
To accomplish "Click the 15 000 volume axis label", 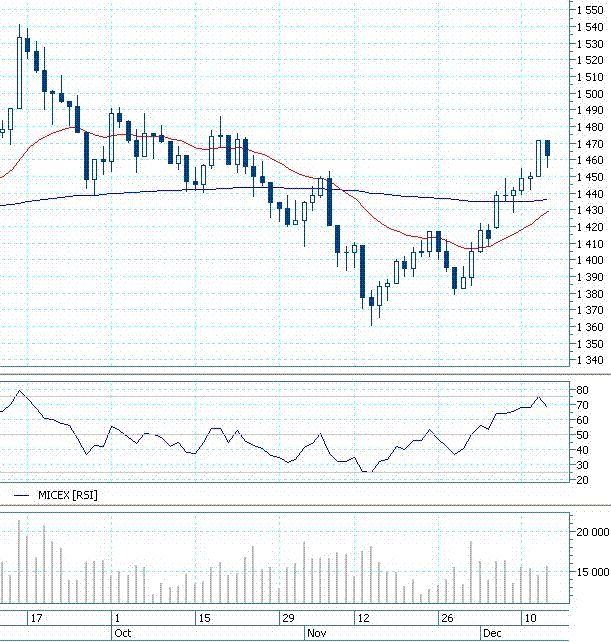I will (x=593, y=572).
